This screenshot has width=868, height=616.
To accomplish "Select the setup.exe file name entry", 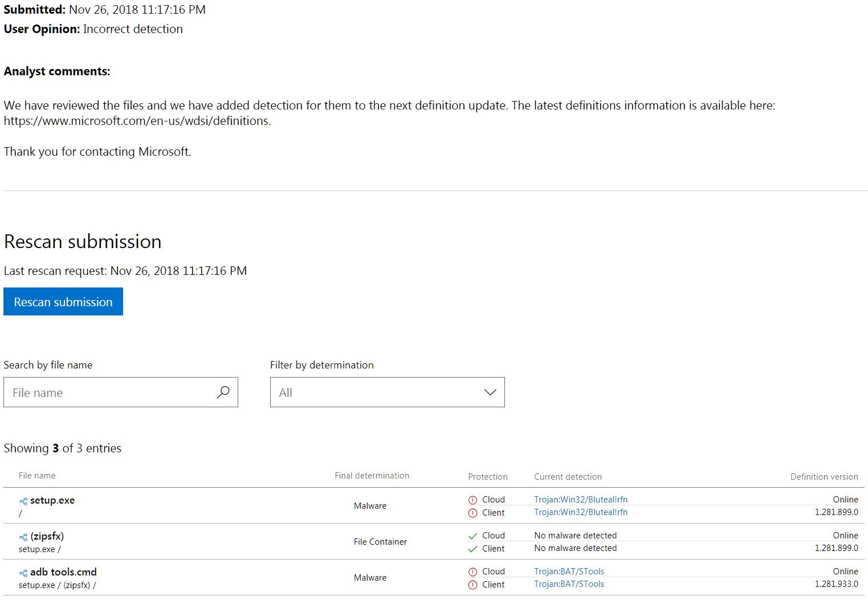I will (52, 500).
